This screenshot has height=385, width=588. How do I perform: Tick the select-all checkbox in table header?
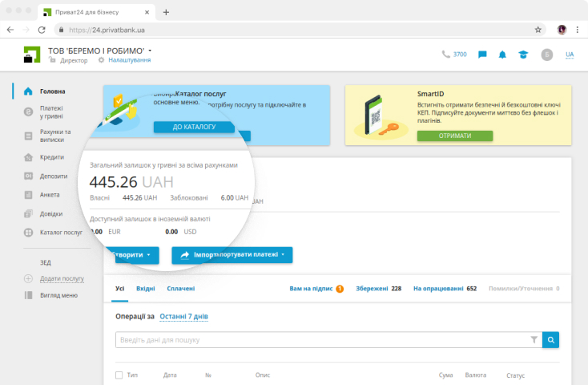(119, 375)
